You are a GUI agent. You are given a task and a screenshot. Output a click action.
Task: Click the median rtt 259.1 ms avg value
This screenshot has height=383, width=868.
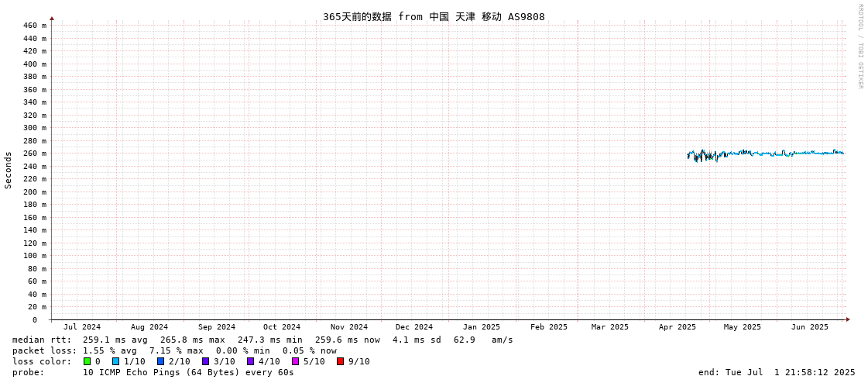pos(115,340)
